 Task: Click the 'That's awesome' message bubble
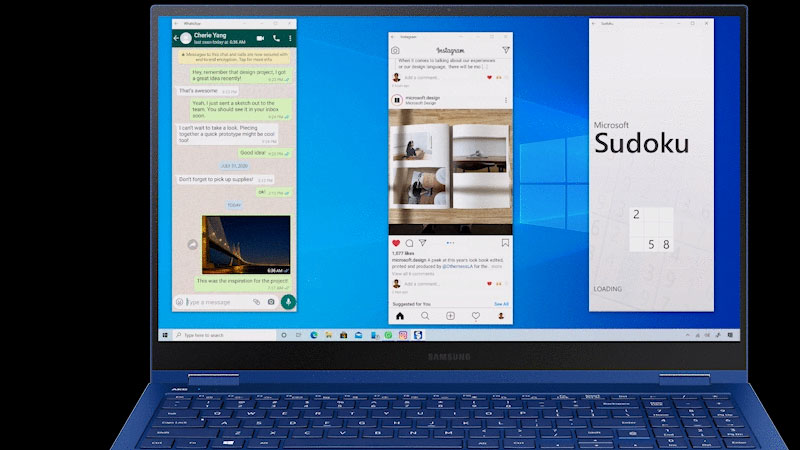pyautogui.click(x=207, y=91)
